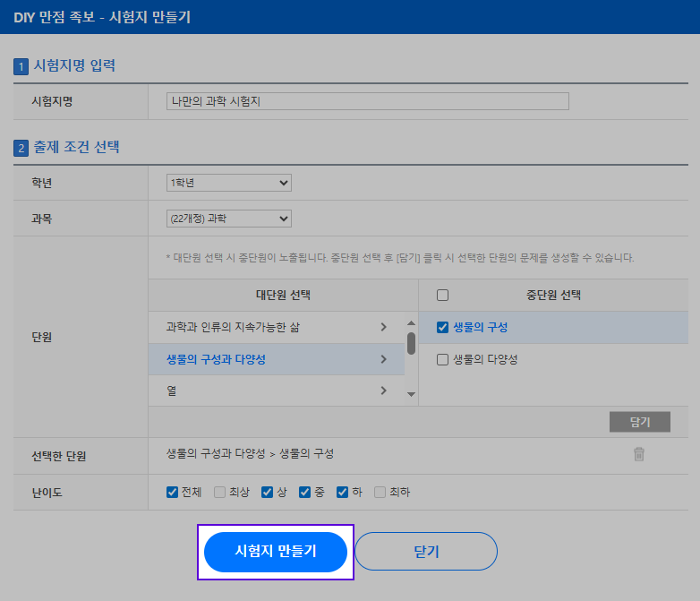Enable the 최상 difficulty checkbox
The width and height of the screenshot is (700, 601).
pos(219,492)
